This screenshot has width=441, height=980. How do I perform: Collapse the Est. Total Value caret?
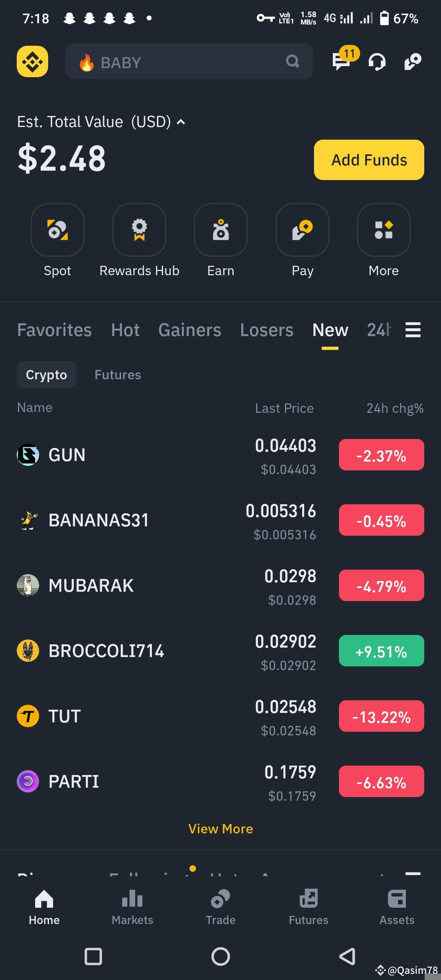click(x=181, y=122)
